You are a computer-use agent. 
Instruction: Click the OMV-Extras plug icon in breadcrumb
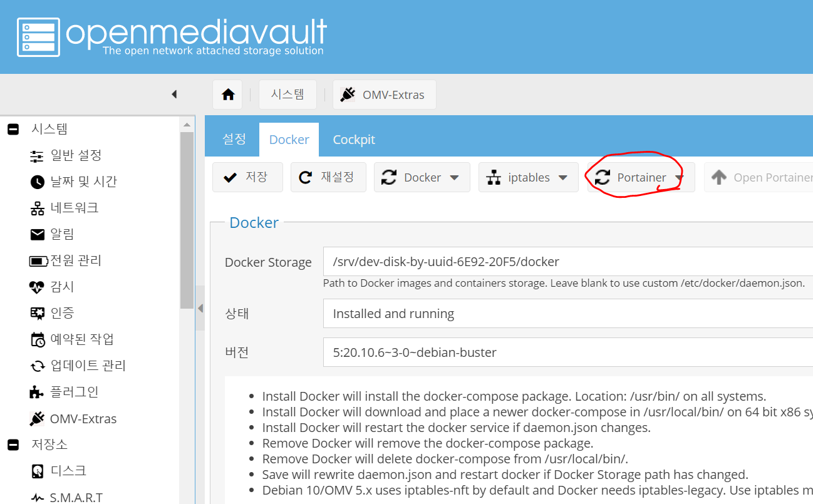point(347,95)
